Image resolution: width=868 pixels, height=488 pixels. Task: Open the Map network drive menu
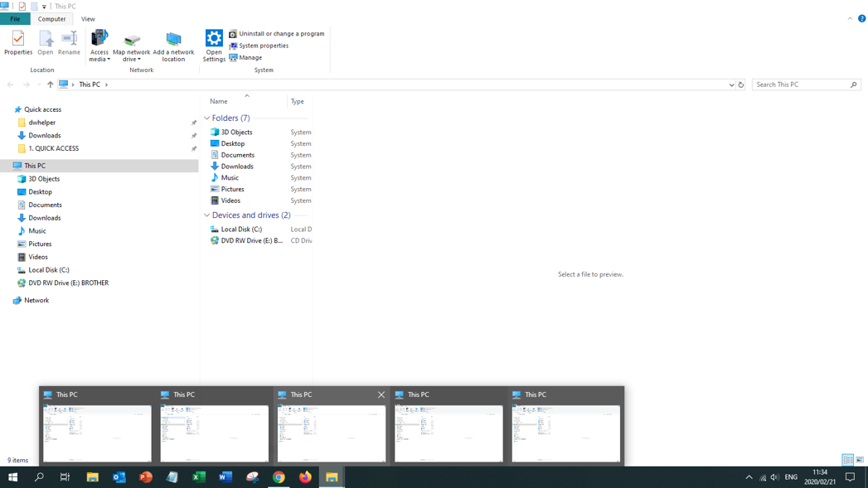pos(131,47)
